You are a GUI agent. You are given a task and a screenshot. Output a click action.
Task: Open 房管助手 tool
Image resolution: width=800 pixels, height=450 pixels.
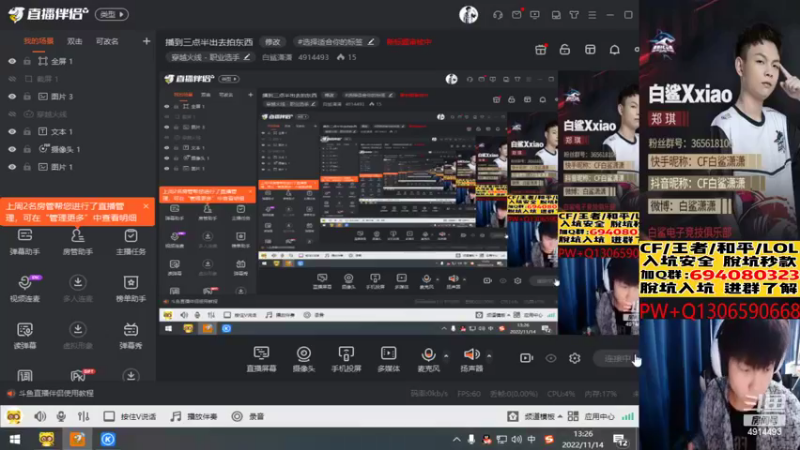78,242
